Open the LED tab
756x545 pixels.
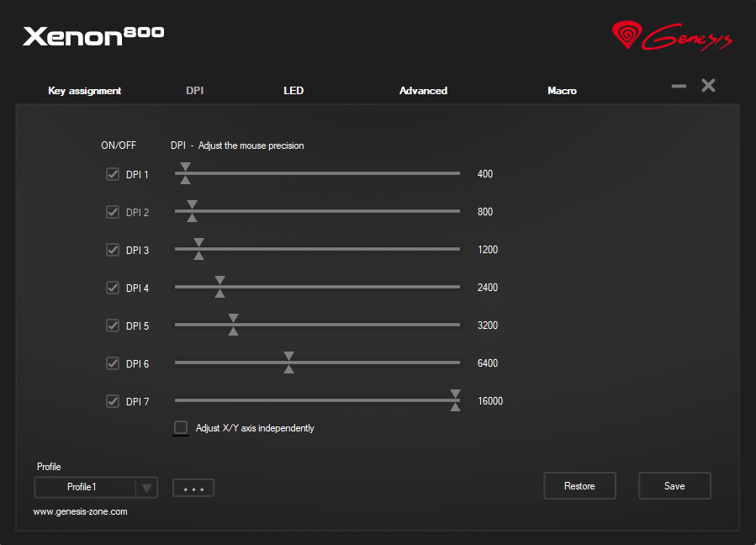[293, 91]
